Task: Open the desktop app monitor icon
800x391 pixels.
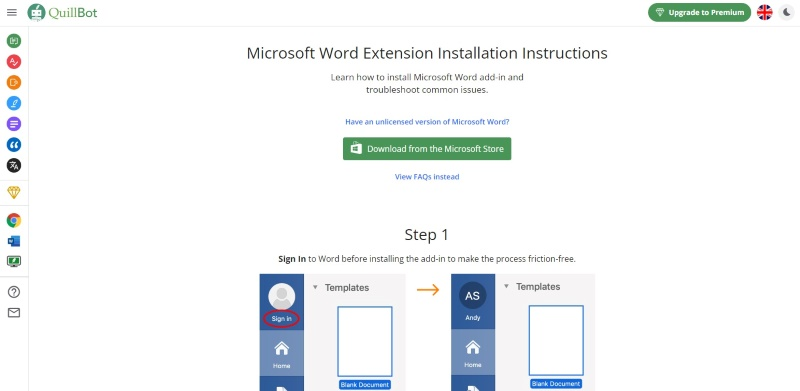Action: (14, 261)
